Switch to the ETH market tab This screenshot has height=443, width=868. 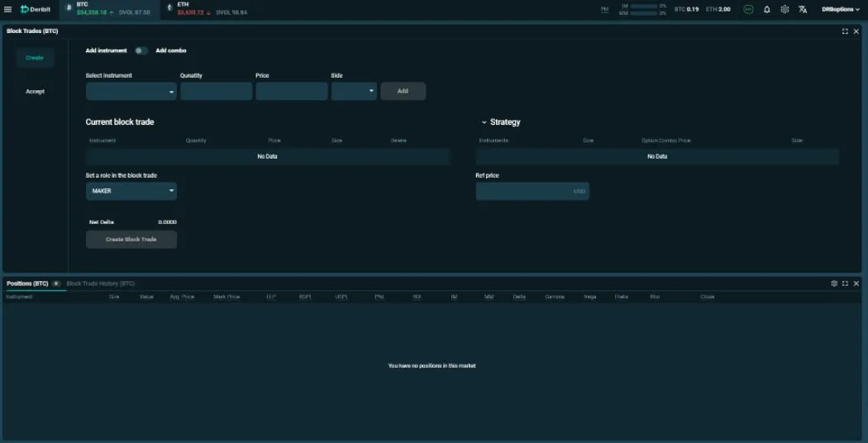tap(209, 9)
